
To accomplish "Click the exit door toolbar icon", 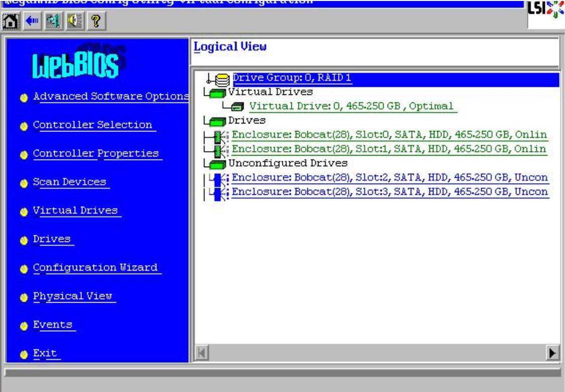I will click(x=53, y=21).
